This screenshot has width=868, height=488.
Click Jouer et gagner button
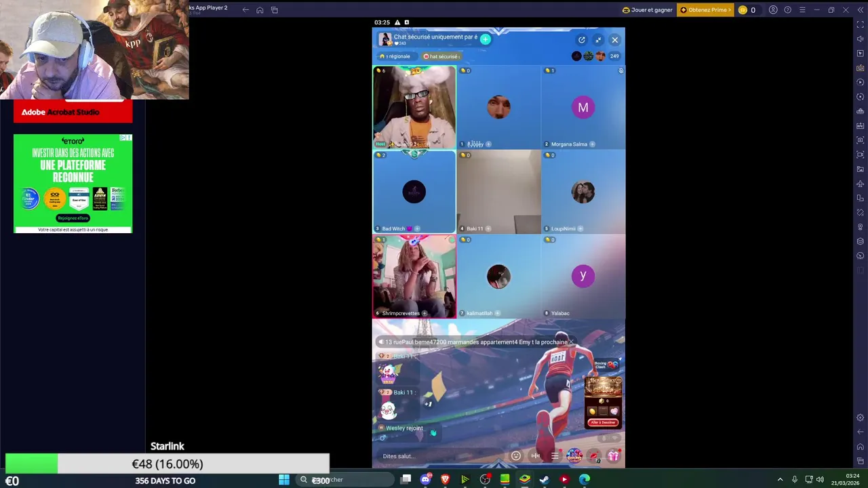(x=648, y=9)
